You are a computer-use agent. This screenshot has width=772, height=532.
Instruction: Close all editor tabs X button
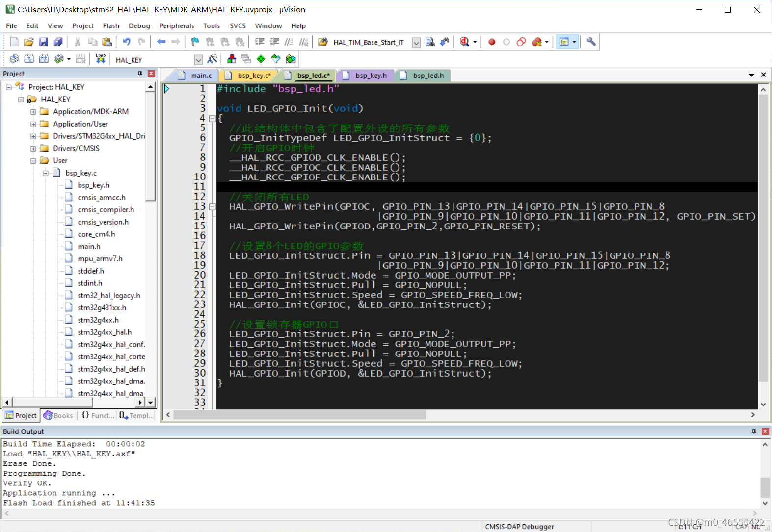click(764, 75)
